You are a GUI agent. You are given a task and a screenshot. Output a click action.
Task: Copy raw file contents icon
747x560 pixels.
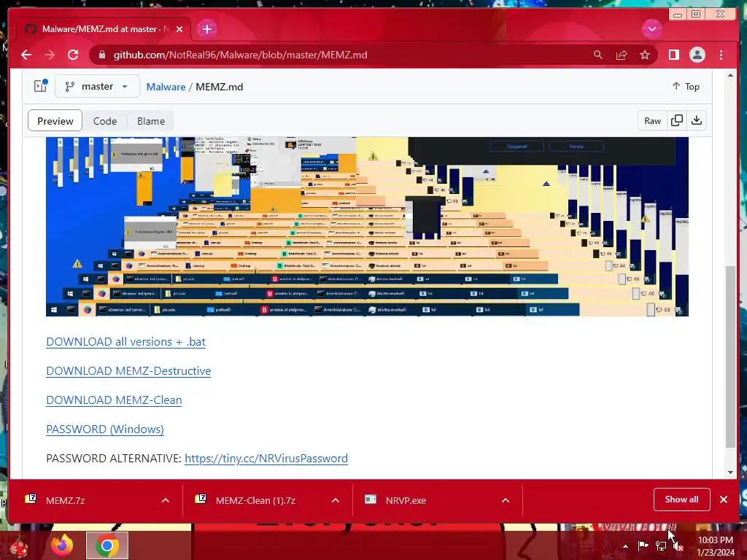pos(676,120)
